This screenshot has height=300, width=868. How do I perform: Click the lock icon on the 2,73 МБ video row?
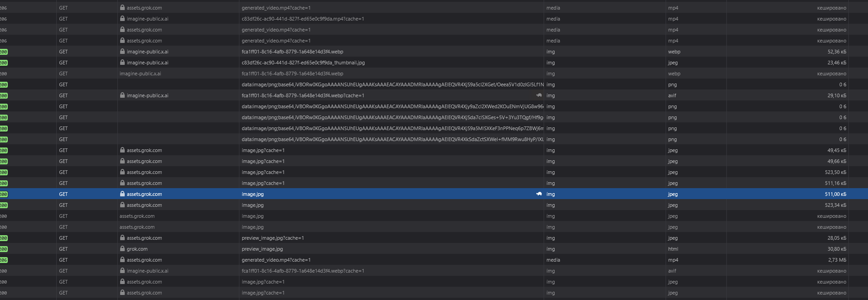[122, 260]
